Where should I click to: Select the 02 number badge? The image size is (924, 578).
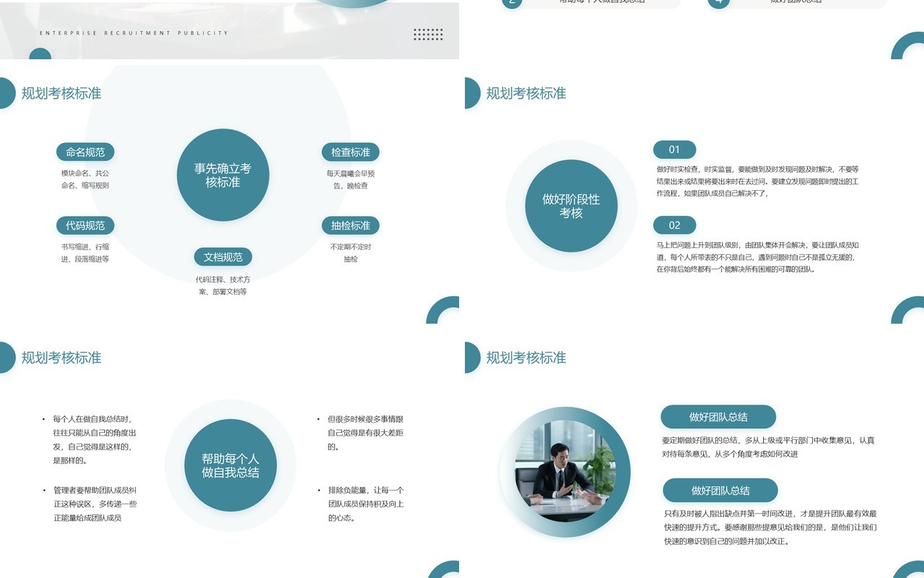[x=674, y=225]
